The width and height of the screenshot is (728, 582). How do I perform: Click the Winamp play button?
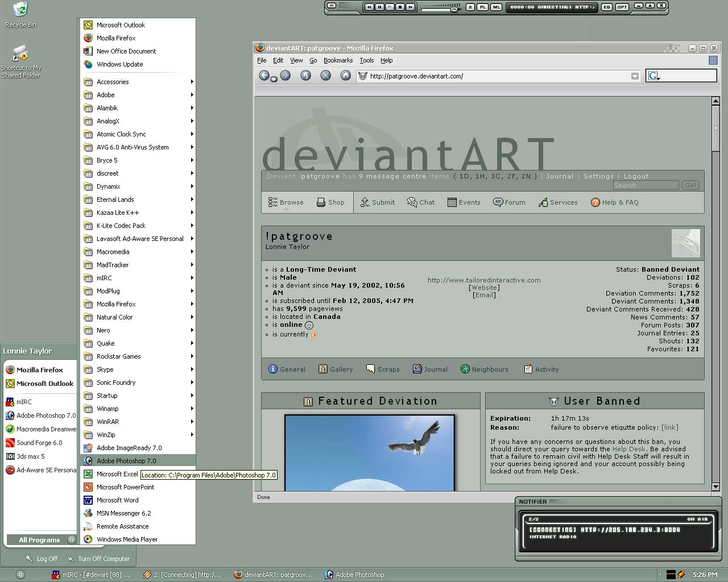click(390, 7)
